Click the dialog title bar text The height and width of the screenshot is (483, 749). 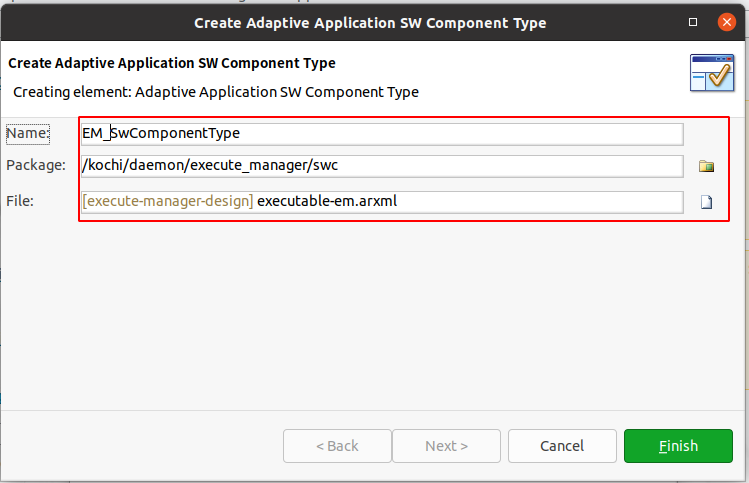coord(370,23)
